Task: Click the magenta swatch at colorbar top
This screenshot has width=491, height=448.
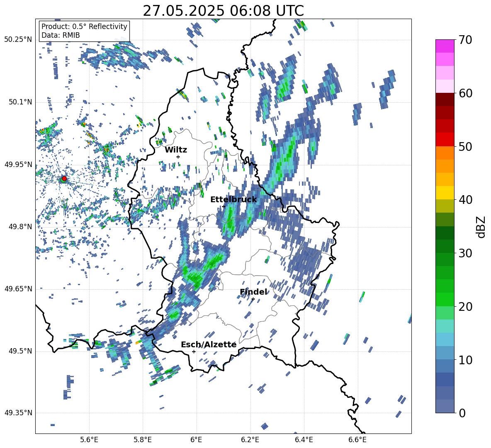Action: click(x=445, y=46)
